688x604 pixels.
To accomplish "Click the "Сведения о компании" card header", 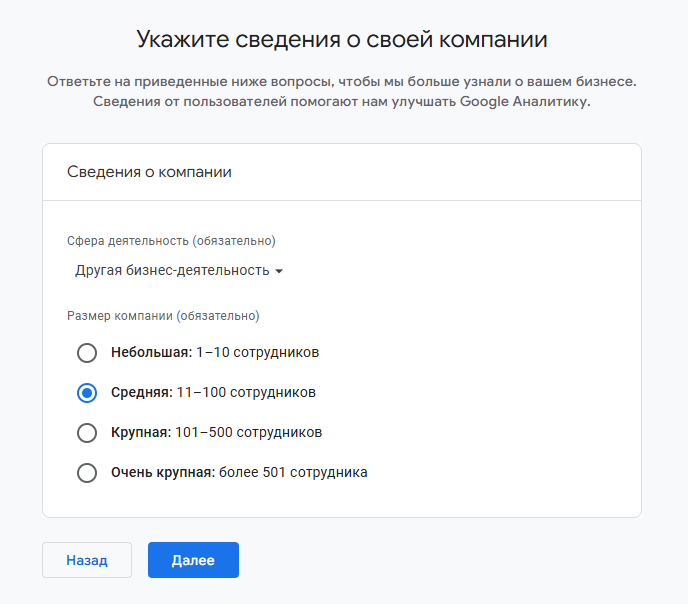I will (150, 172).
